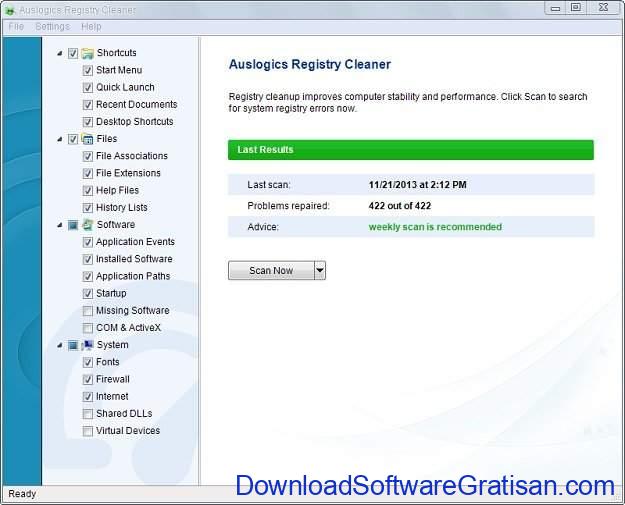Minimize the Registry Cleaner window
This screenshot has height=505, width=625.
tap(556, 8)
